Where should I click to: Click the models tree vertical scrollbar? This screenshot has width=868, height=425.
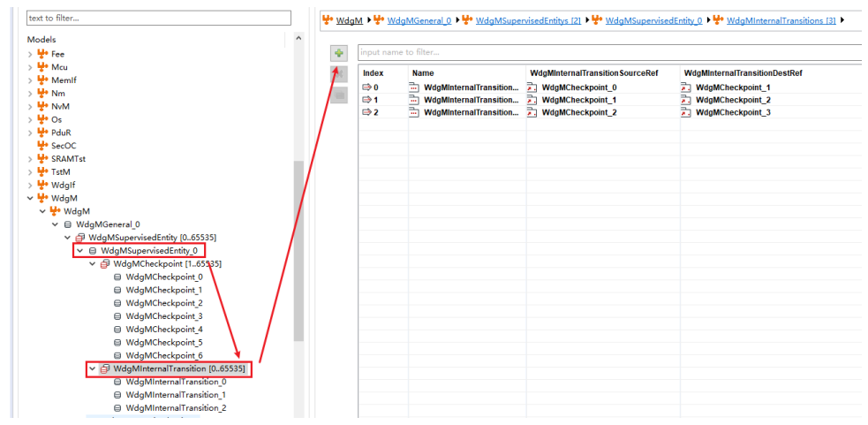[298, 247]
